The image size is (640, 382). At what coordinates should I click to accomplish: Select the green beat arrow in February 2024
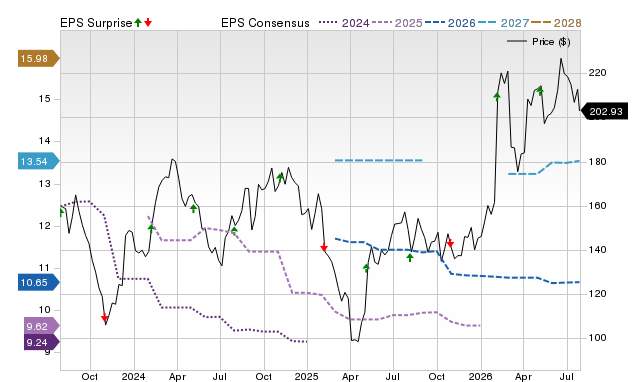point(151,229)
